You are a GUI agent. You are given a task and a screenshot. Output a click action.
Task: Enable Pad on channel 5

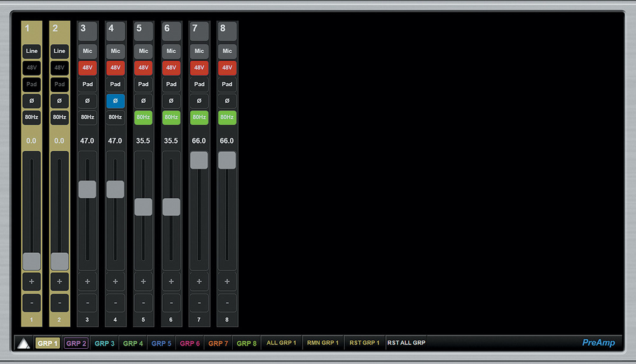143,84
